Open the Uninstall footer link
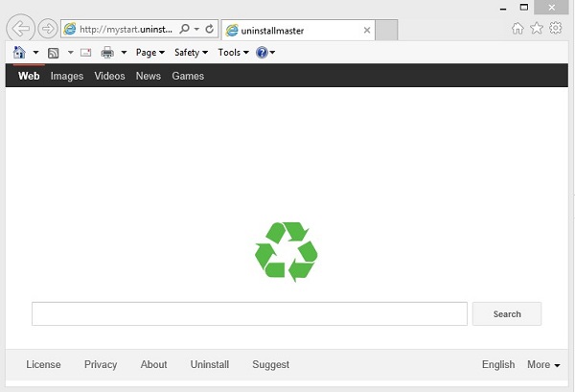 (210, 365)
